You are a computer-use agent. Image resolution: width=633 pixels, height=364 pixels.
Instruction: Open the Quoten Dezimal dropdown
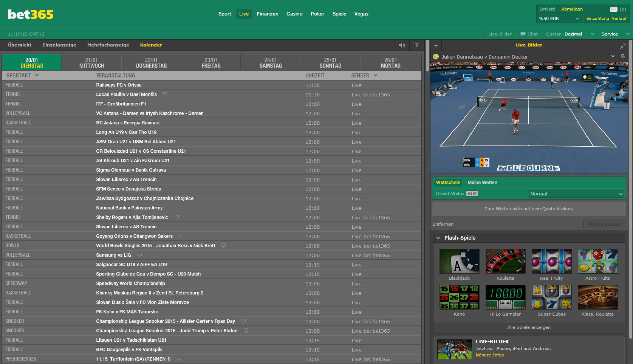570,34
